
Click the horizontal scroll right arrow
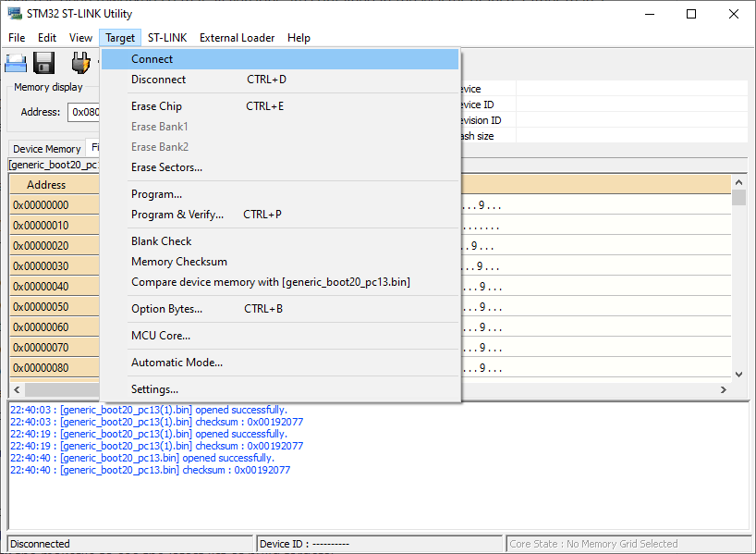pos(724,389)
